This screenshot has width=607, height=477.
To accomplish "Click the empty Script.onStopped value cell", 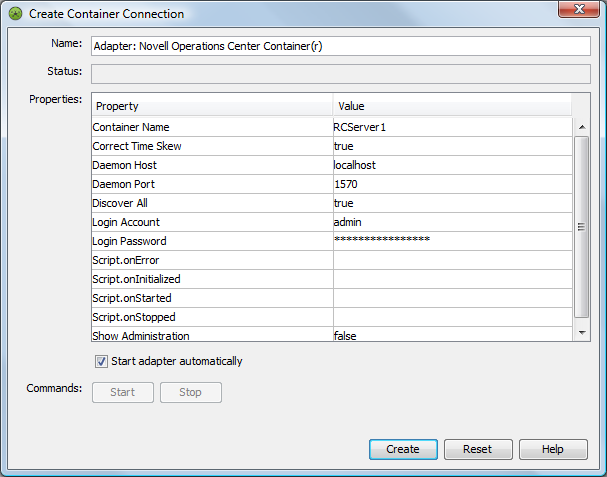I will 453,317.
